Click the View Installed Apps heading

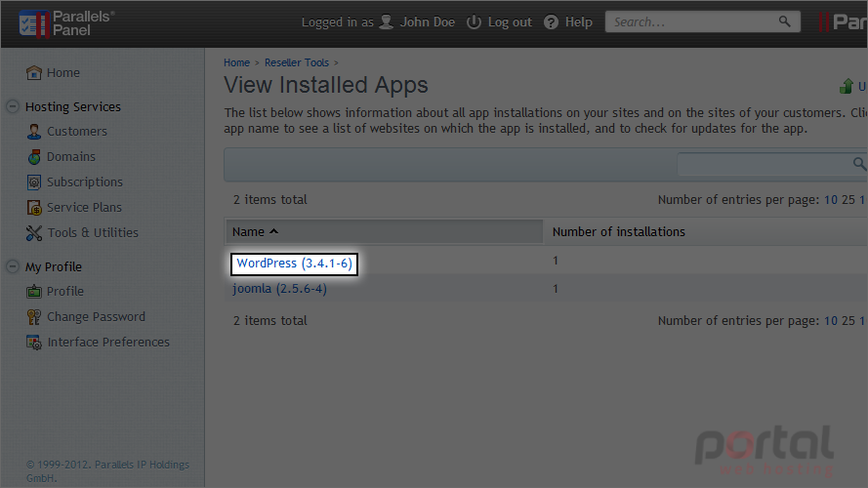(x=326, y=85)
